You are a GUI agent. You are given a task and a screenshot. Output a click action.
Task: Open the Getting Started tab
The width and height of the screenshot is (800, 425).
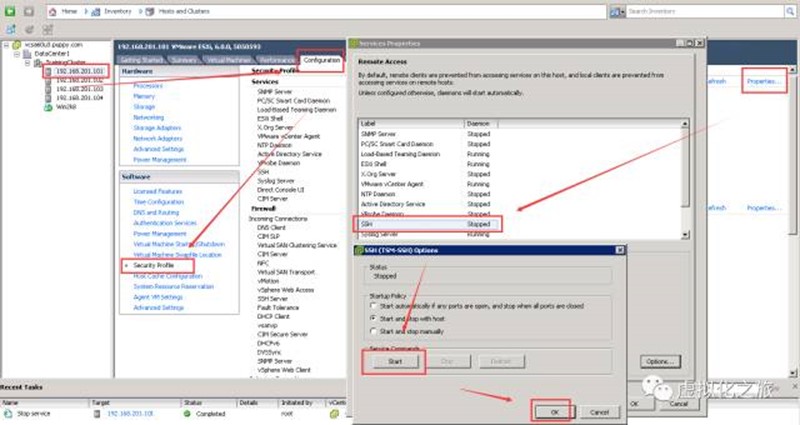coord(141,60)
